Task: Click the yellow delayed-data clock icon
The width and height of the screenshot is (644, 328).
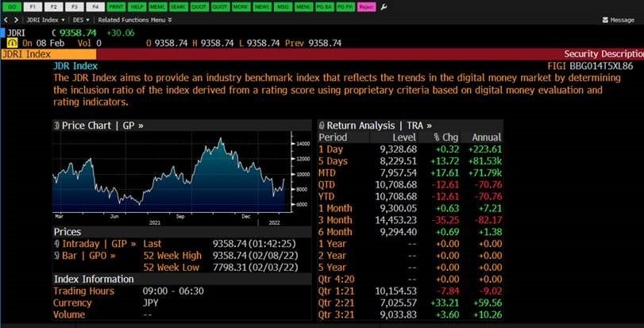Action: pos(13,43)
